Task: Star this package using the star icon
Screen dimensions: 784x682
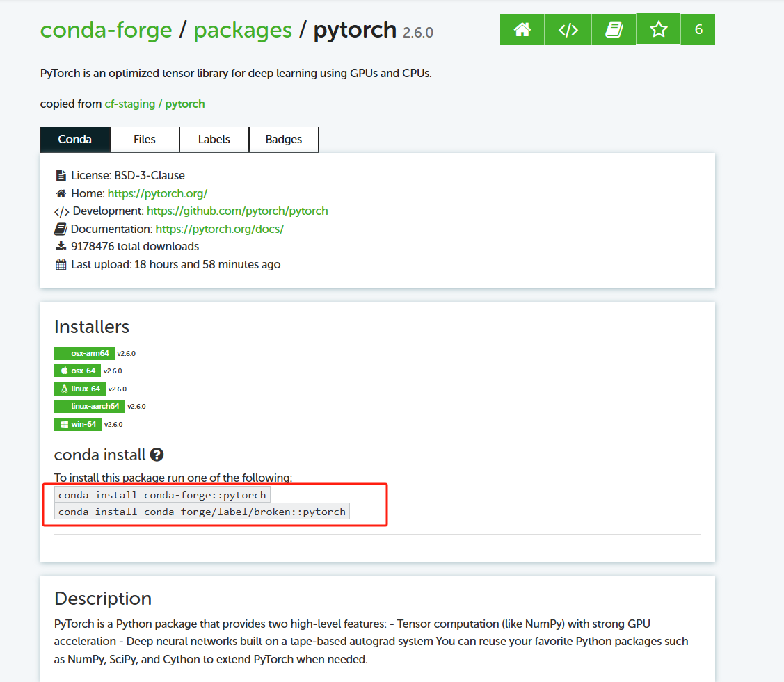Action: point(658,29)
